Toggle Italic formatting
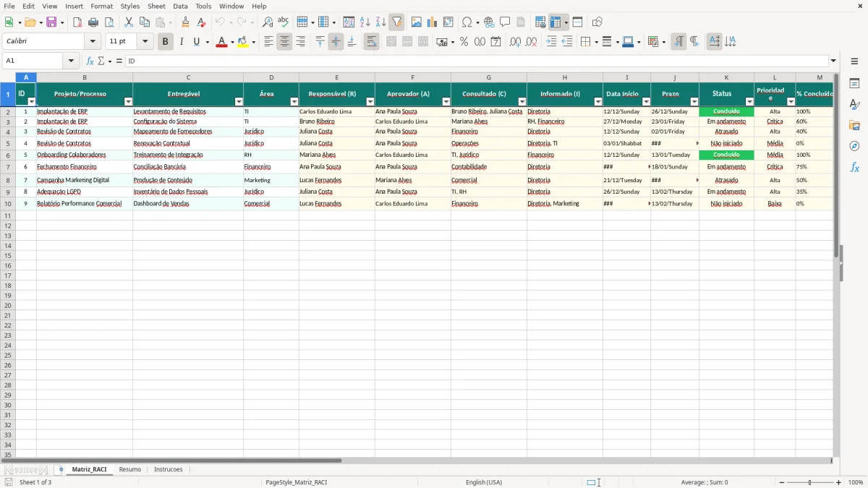The height and width of the screenshot is (488, 868). point(182,42)
